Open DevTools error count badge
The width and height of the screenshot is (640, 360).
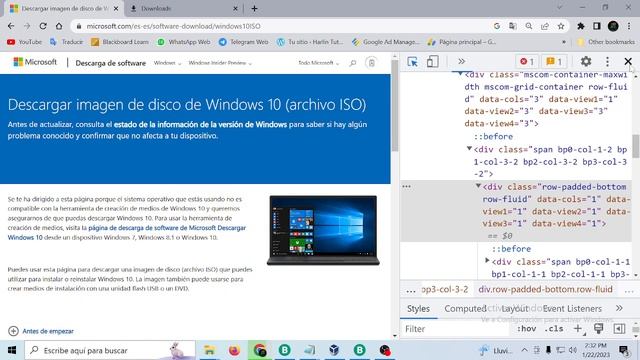(527, 62)
